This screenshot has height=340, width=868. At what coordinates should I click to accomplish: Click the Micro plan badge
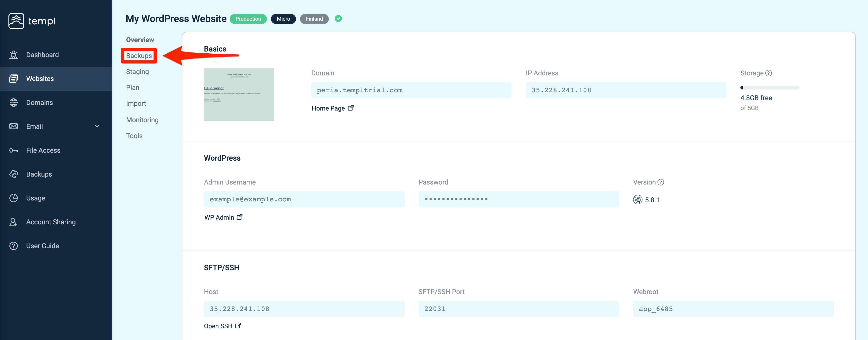click(283, 19)
